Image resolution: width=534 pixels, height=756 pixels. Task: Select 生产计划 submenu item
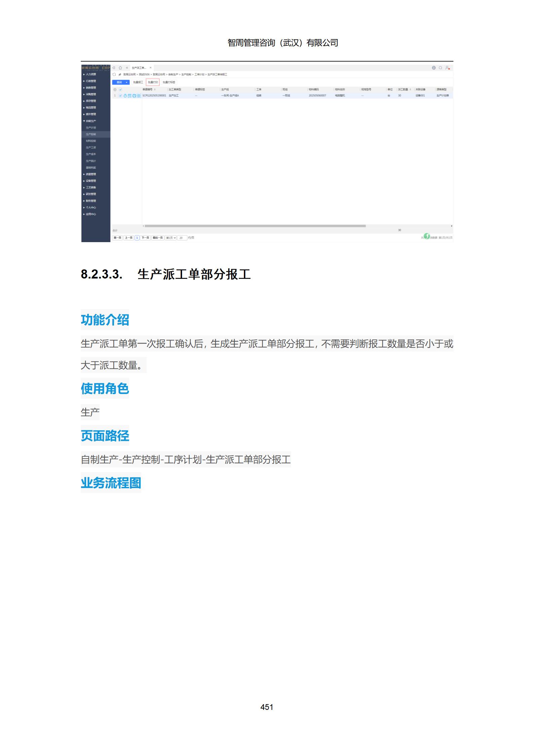tap(91, 128)
